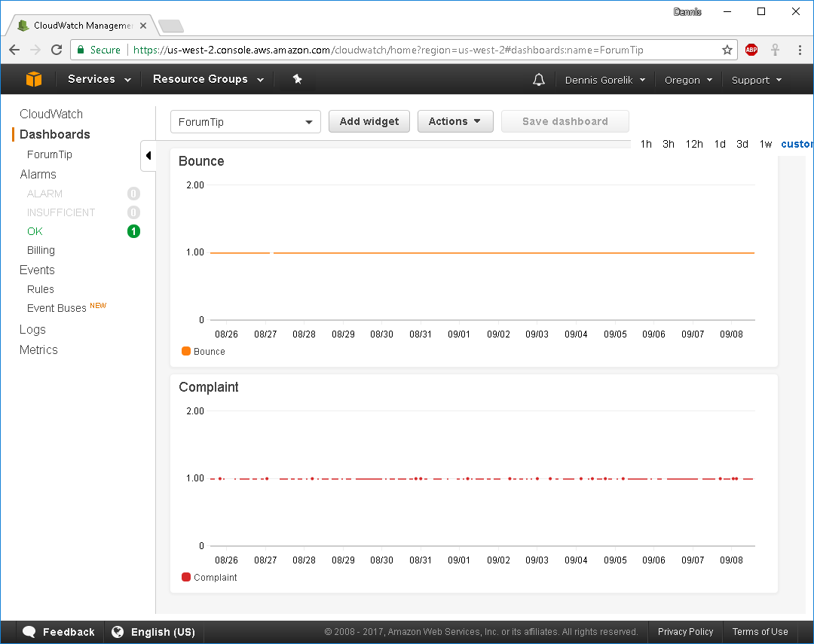
Task: Click the browser forward arrow
Action: point(35,50)
